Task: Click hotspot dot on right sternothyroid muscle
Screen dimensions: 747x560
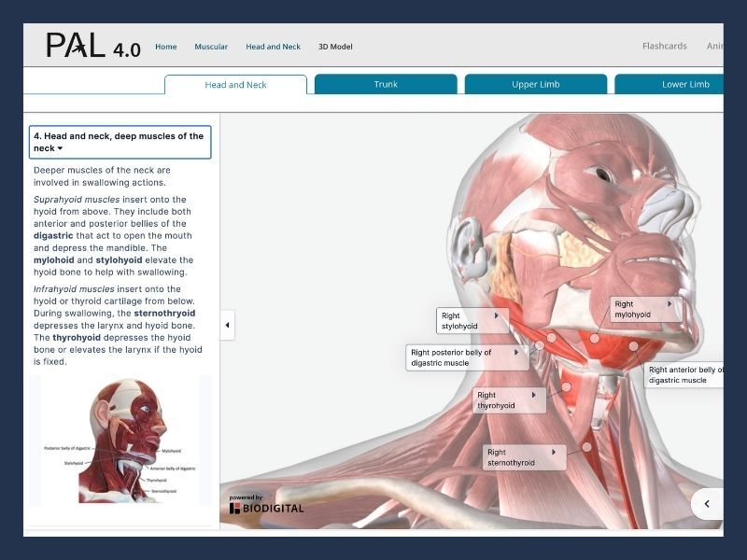Action: pyautogui.click(x=586, y=447)
